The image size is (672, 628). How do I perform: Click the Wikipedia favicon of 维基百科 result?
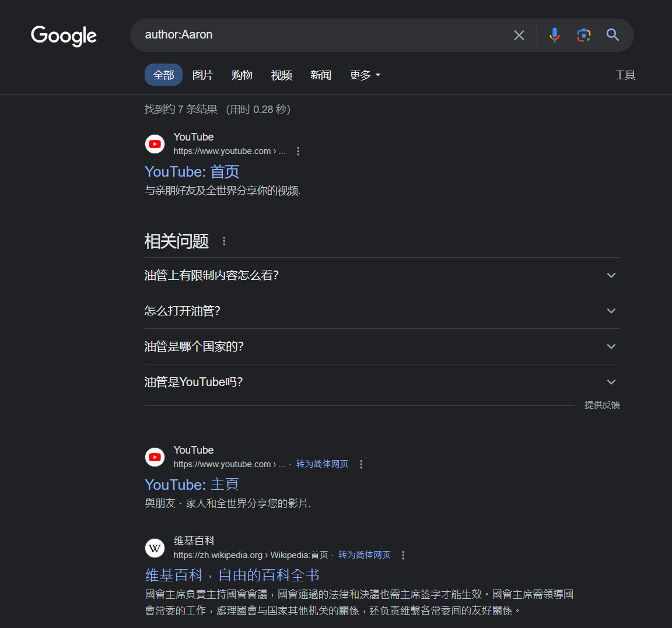pyautogui.click(x=155, y=549)
